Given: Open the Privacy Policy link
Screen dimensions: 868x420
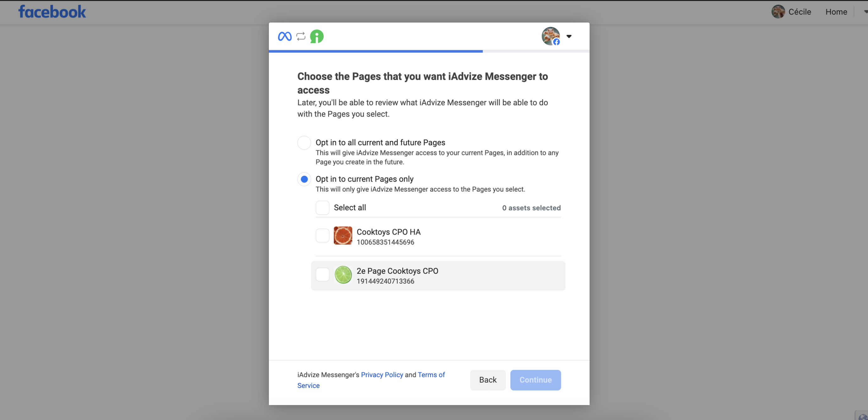Looking at the screenshot, I should point(382,375).
